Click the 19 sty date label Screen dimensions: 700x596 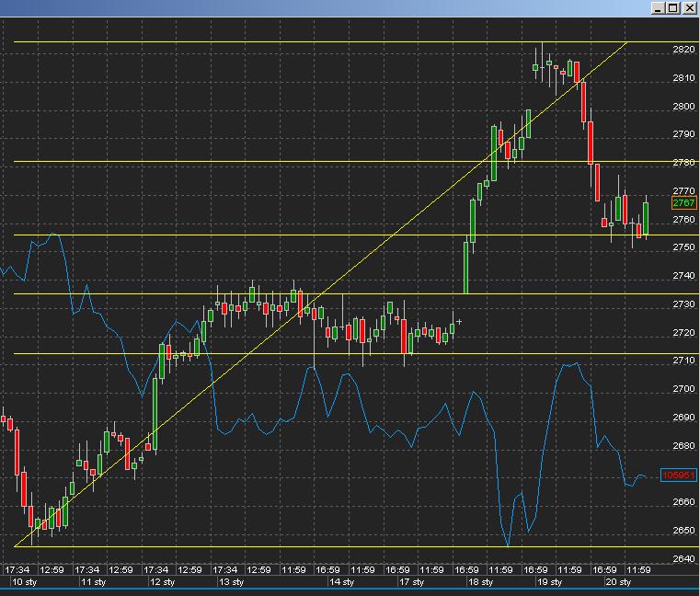coord(549,582)
